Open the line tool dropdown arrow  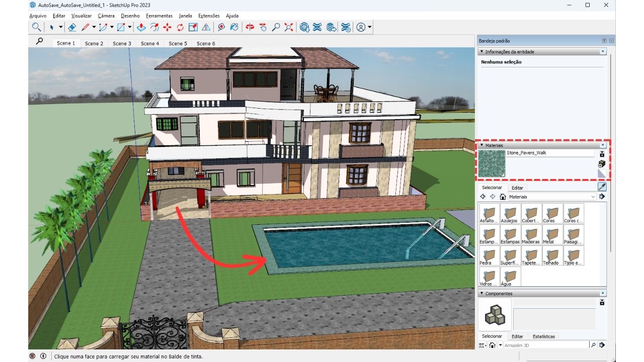(94, 27)
